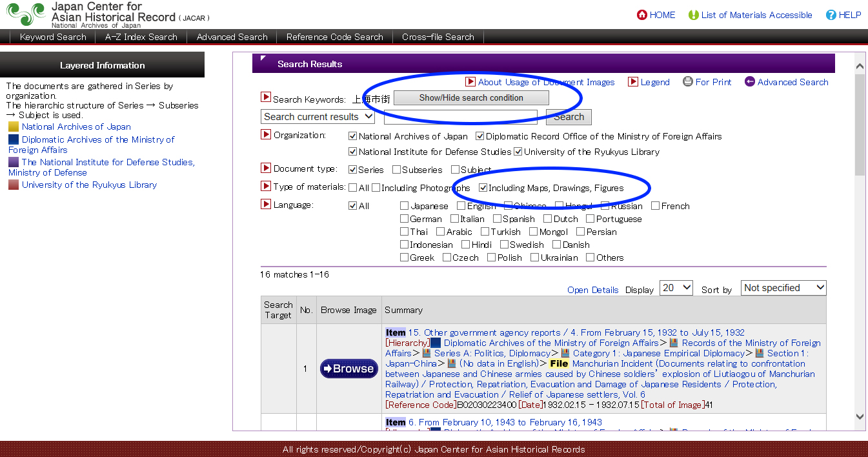Click yellow square icon for National Archives
The image size is (868, 457).
[x=14, y=127]
